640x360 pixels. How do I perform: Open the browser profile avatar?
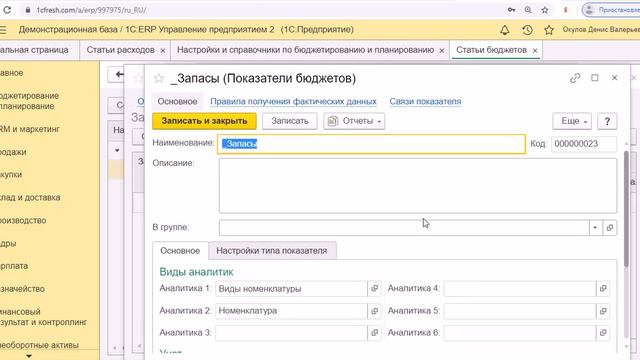[589, 10]
